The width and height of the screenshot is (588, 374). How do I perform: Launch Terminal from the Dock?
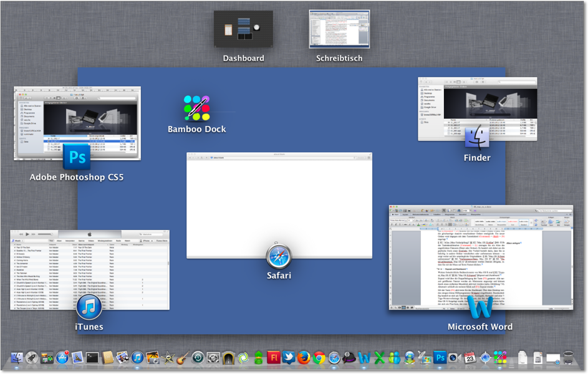92,358
